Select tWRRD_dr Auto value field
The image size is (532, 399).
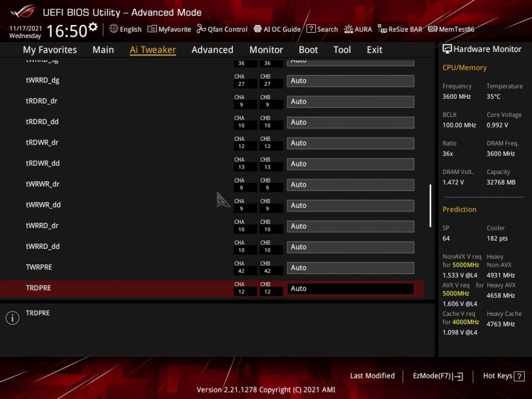(350, 226)
